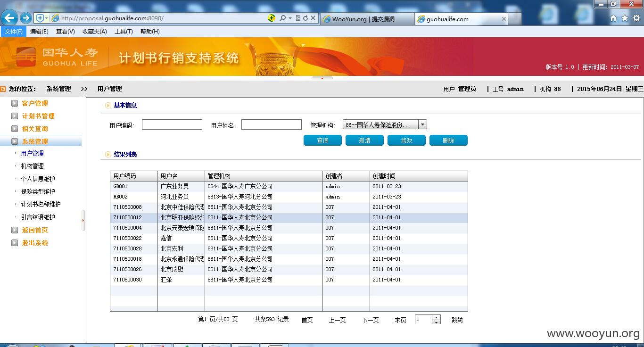Open 机构管理 in the sidebar

click(32, 166)
